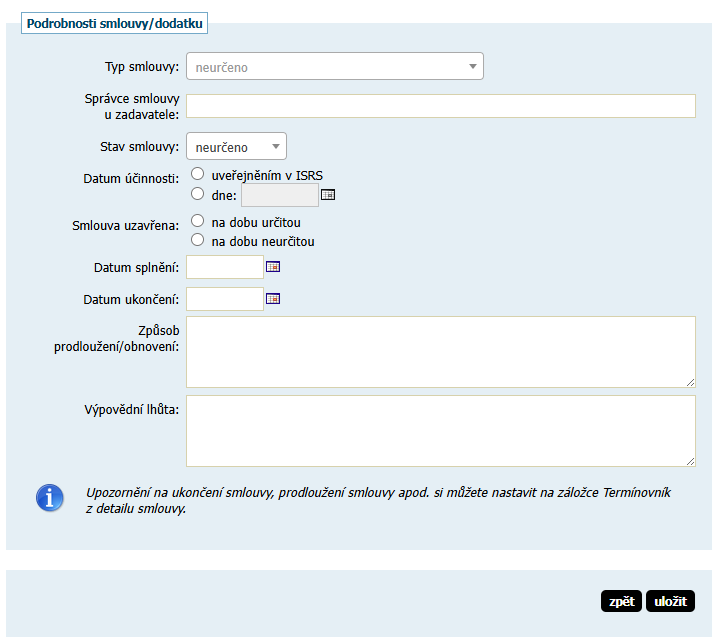Viewport: 718px width, 644px height.
Task: Click the greyed 'dne' date input
Action: point(279,195)
